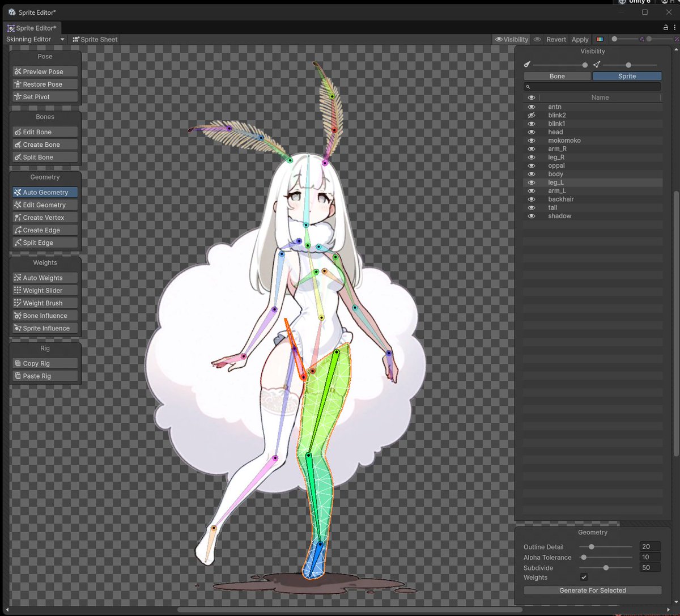Adjust the Subdivide slider
This screenshot has width=680, height=616.
(x=606, y=567)
